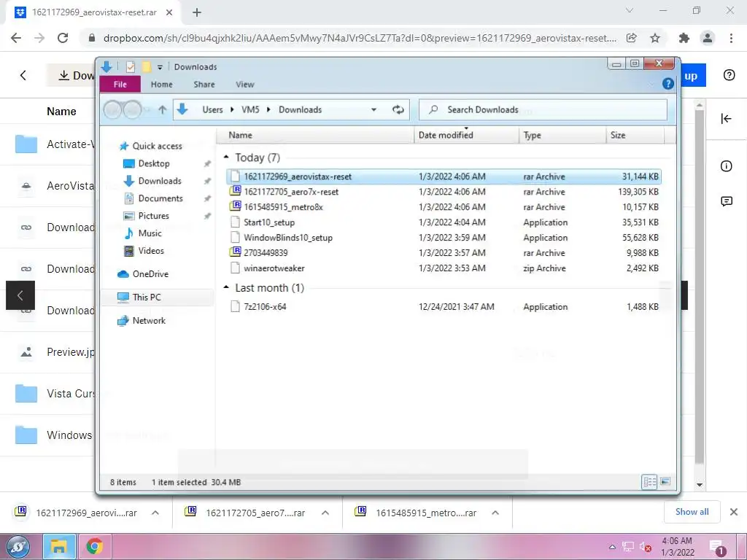Click Dropbox previous file arrow
The height and width of the screenshot is (560, 747).
tap(20, 295)
